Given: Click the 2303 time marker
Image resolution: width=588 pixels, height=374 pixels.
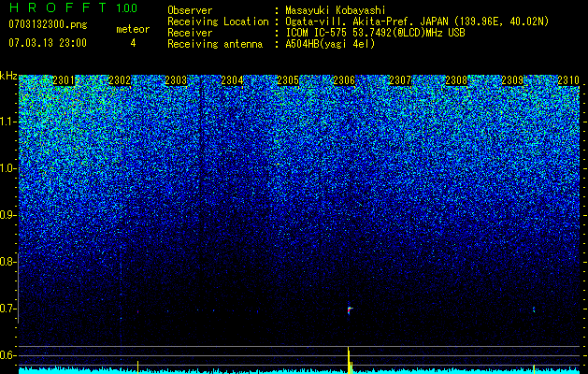Looking at the screenshot, I should click(176, 80).
